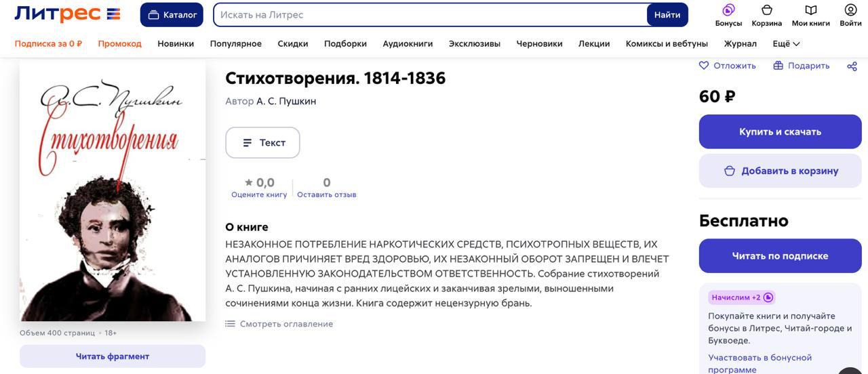The image size is (868, 374).
Task: Add the book via Добавить в корзину
Action: coord(780,171)
